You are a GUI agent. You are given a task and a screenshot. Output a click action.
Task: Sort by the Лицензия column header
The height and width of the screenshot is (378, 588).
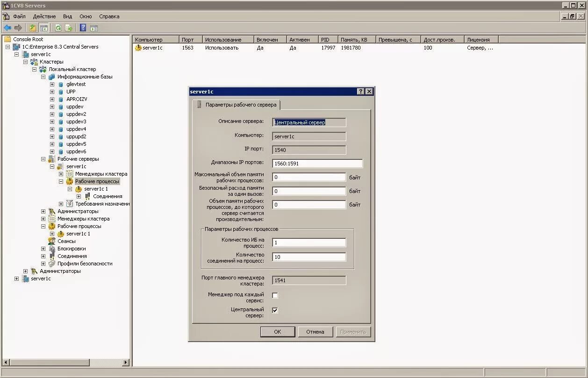tap(481, 40)
